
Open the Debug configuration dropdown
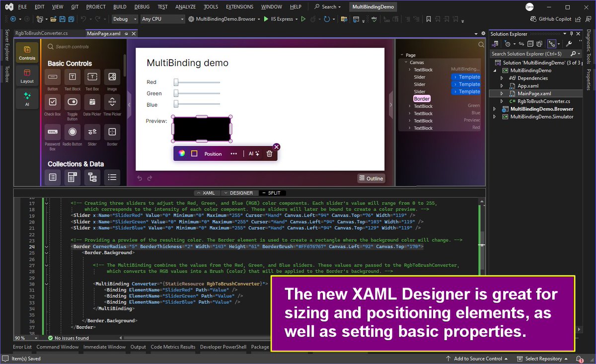[x=125, y=19]
